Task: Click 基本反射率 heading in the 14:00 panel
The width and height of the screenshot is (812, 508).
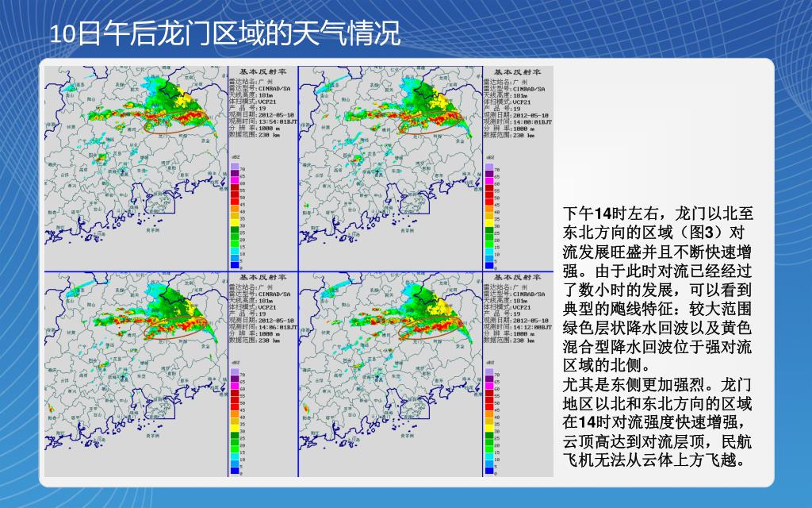Action: pos(517,71)
